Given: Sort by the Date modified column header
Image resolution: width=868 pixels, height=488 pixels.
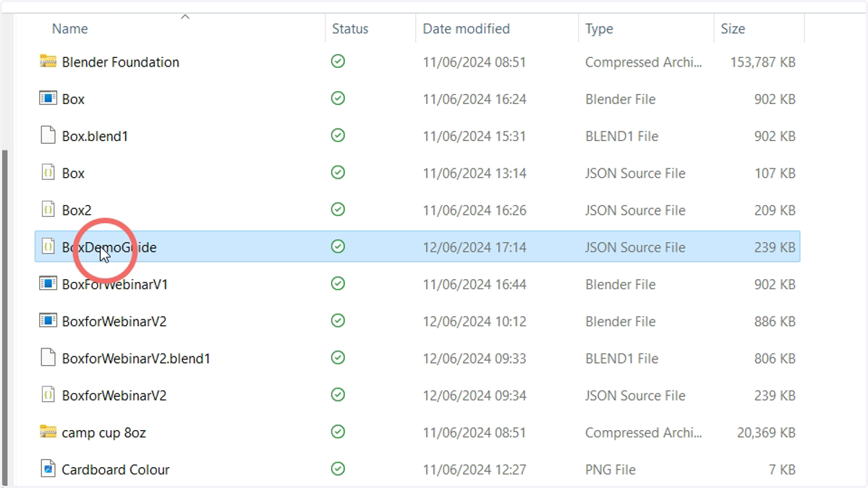Looking at the screenshot, I should pos(466,29).
